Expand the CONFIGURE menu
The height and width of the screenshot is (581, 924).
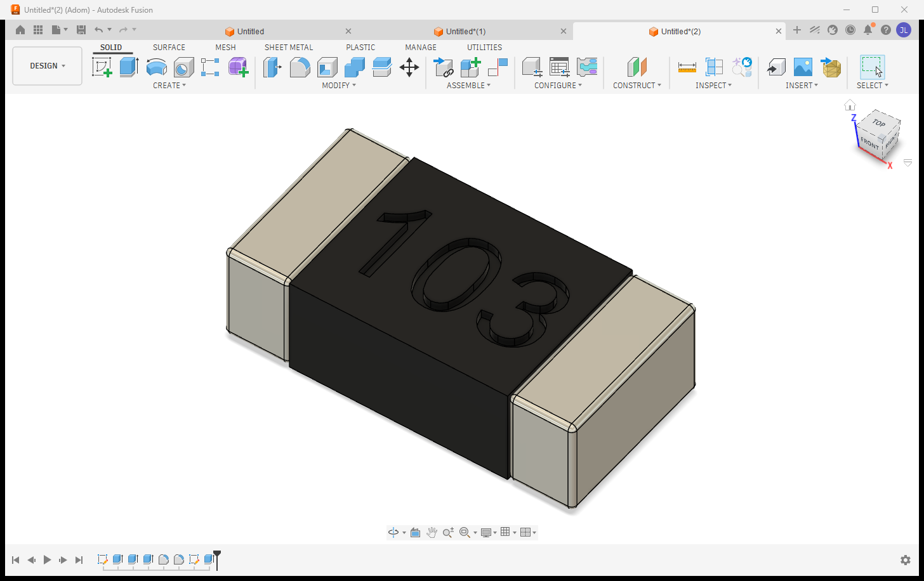(558, 85)
